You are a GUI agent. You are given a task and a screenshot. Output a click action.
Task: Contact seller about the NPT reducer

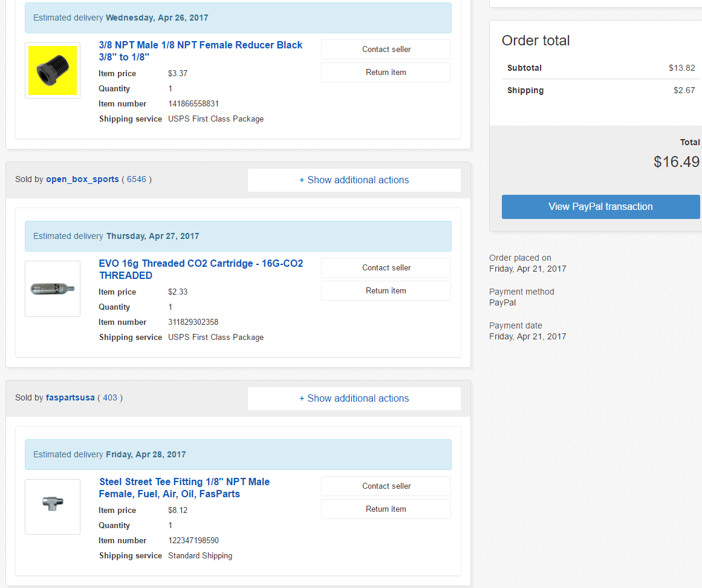click(386, 49)
